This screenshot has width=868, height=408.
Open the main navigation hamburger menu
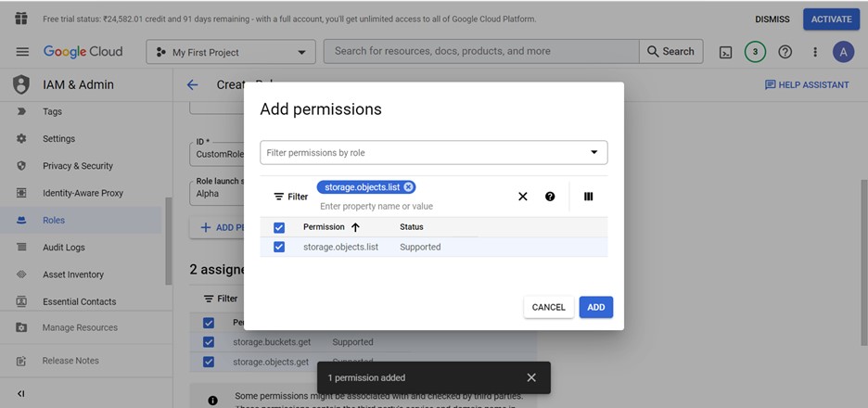[22, 52]
